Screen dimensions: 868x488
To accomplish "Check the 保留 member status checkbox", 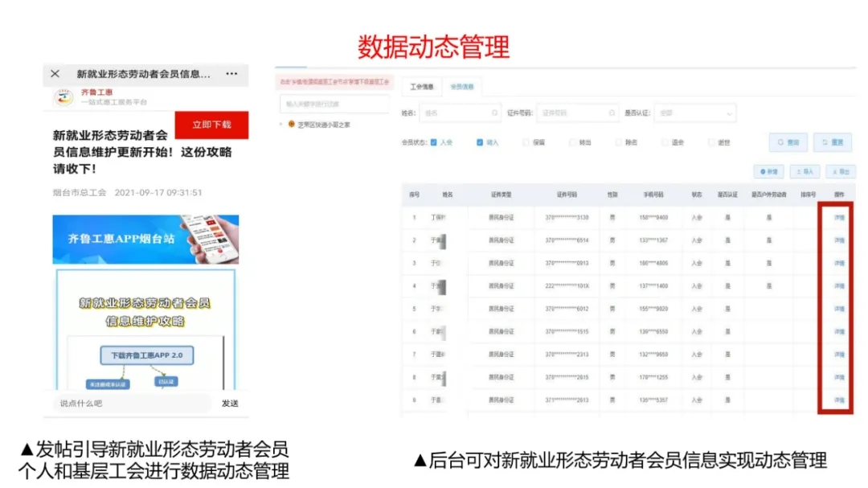I will pyautogui.click(x=526, y=142).
